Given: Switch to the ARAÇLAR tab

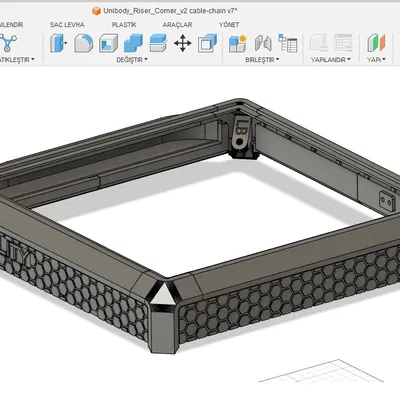Looking at the screenshot, I should tap(177, 25).
